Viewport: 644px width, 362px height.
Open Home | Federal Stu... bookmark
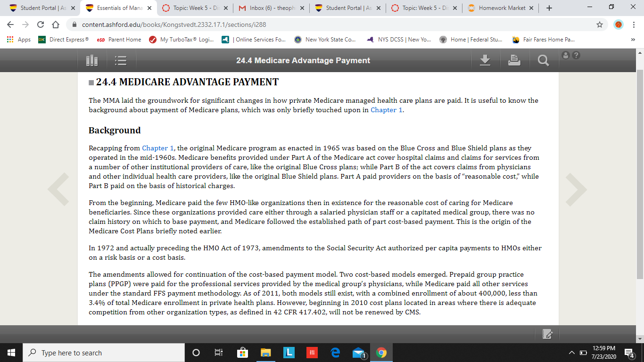pyautogui.click(x=471, y=40)
